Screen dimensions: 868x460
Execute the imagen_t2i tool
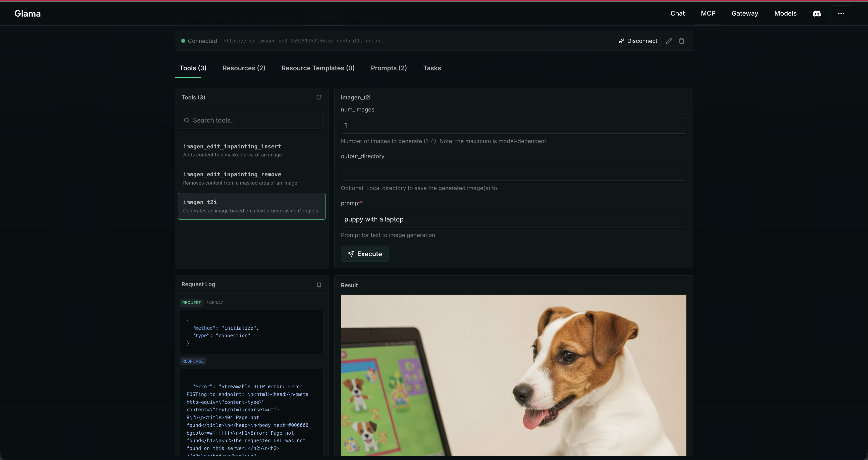365,254
